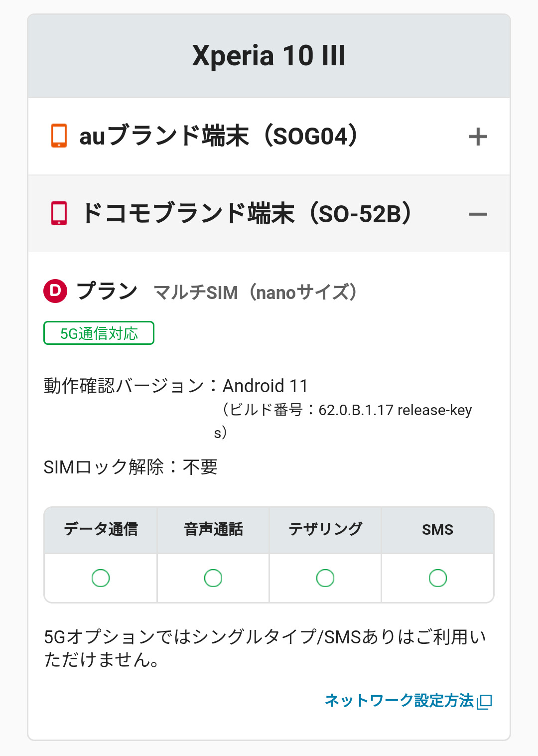The image size is (538, 756).
Task: Click the external link icon after ネットワーク設定方法
Action: click(x=484, y=701)
